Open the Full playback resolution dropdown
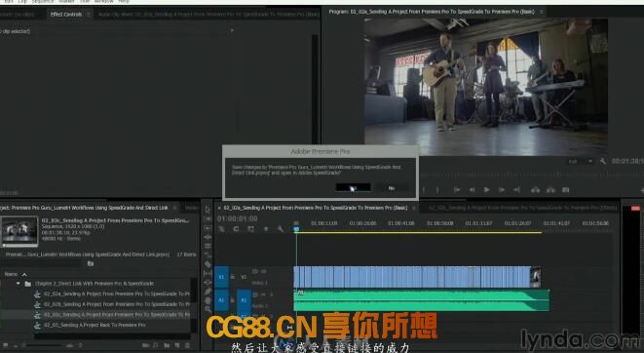644x353 pixels. click(581, 162)
